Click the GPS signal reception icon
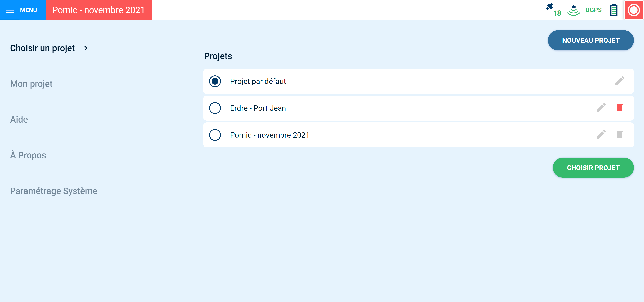This screenshot has height=302, width=644. coord(573,10)
